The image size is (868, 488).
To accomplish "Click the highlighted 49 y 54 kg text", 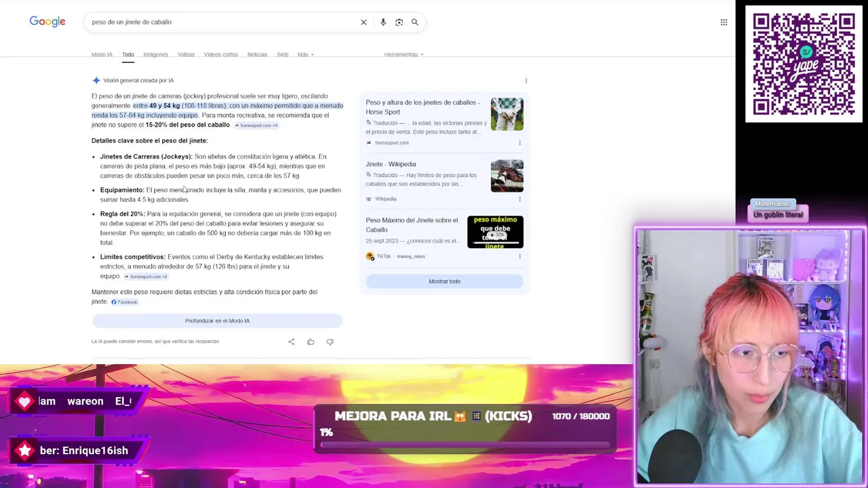I will [x=165, y=106].
